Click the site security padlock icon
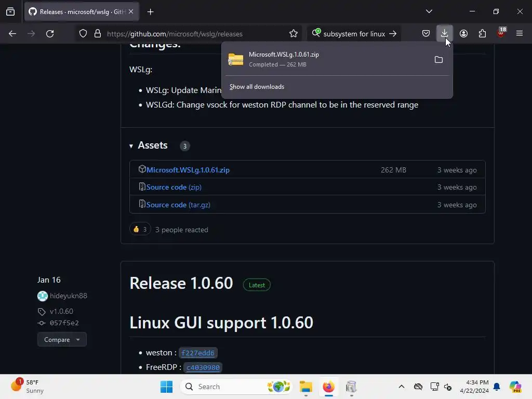532x399 pixels. (98, 34)
